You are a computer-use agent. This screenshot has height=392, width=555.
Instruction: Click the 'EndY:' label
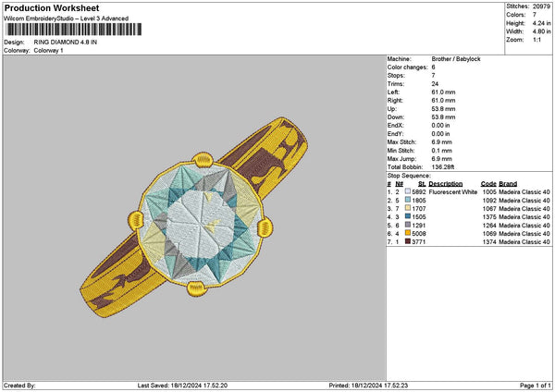point(395,134)
